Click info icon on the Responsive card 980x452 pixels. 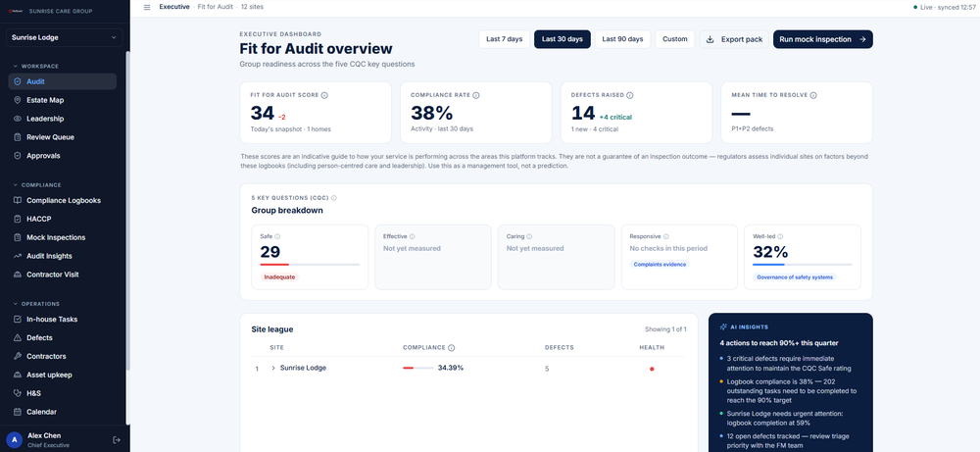[x=665, y=237]
